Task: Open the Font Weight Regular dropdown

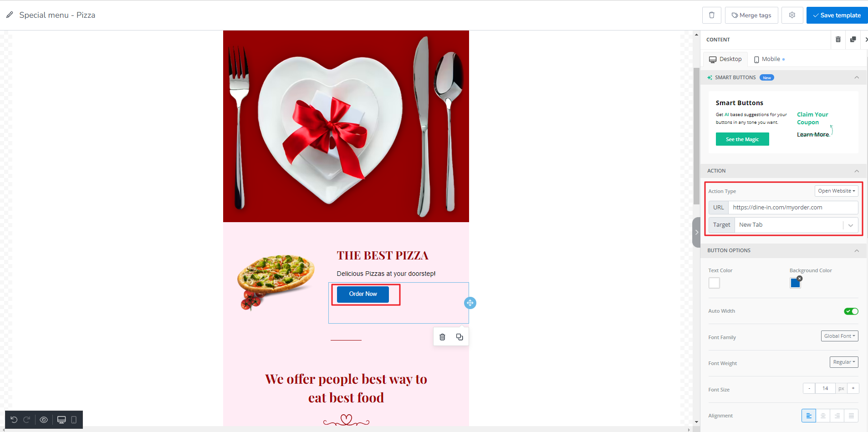Action: [x=844, y=362]
